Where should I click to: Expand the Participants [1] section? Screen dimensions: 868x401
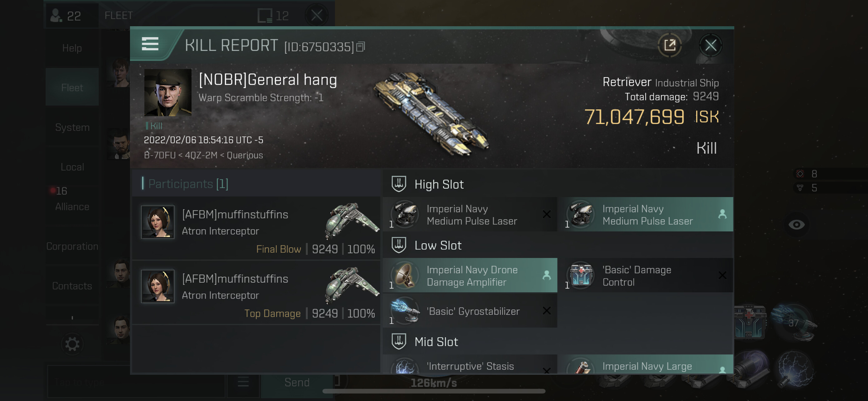pyautogui.click(x=188, y=184)
